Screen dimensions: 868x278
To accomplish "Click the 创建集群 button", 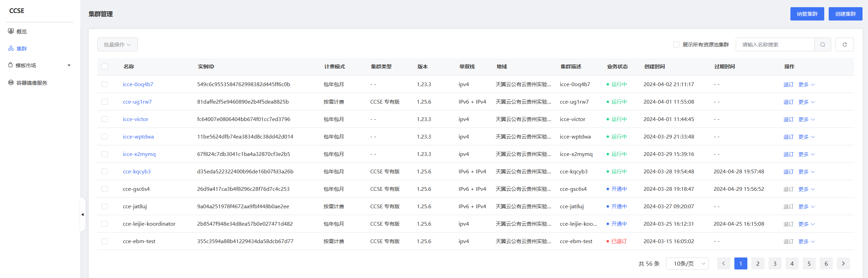I will pyautogui.click(x=845, y=14).
